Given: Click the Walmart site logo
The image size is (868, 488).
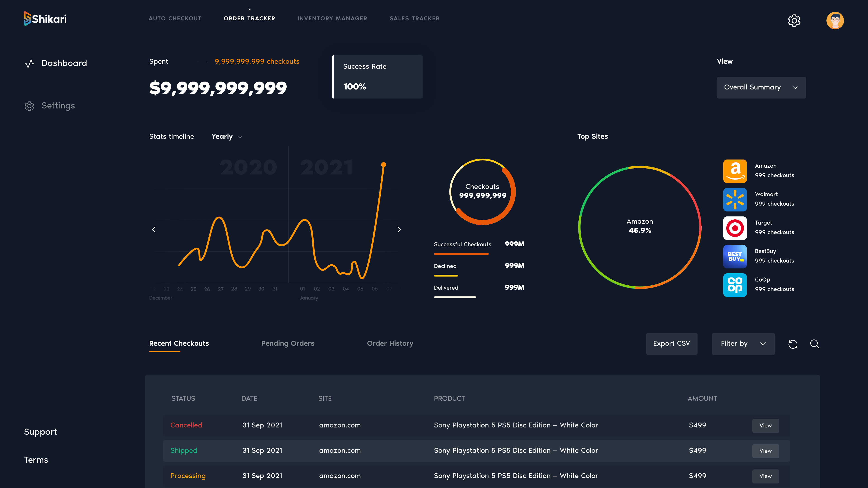Looking at the screenshot, I should click(735, 199).
